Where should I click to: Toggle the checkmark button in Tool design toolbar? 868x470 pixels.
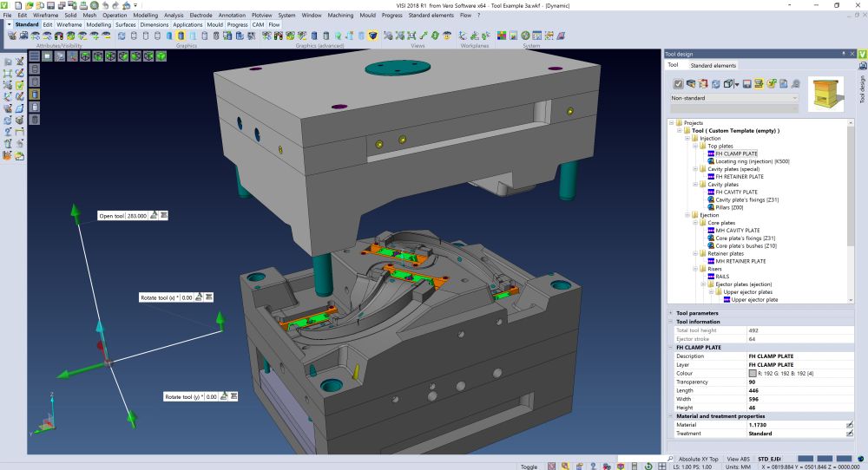[x=679, y=84]
